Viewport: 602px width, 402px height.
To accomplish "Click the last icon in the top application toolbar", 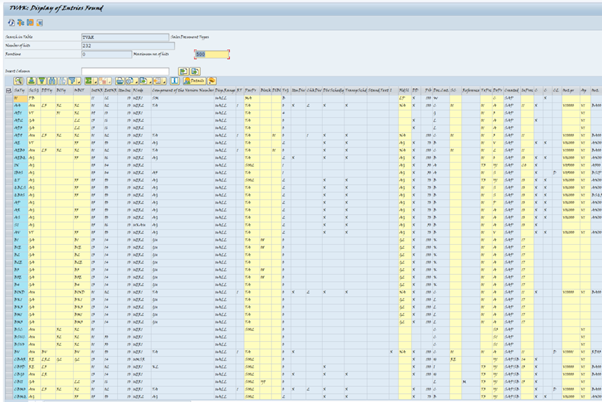I will tap(40, 21).
